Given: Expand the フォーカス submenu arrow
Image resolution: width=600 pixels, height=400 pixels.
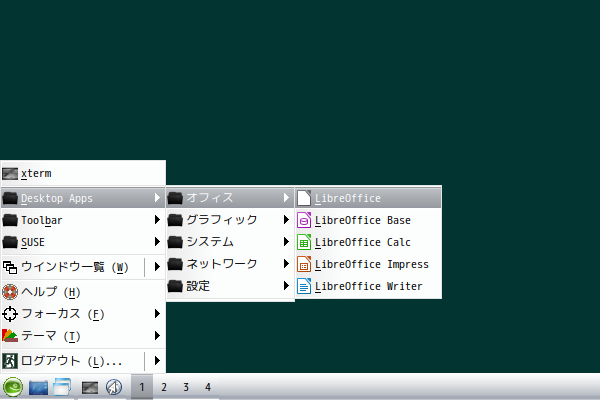Looking at the screenshot, I should pyautogui.click(x=157, y=313).
